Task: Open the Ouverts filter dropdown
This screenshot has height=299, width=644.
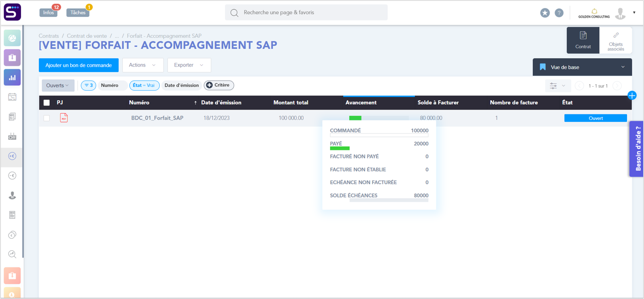Action: (x=58, y=85)
